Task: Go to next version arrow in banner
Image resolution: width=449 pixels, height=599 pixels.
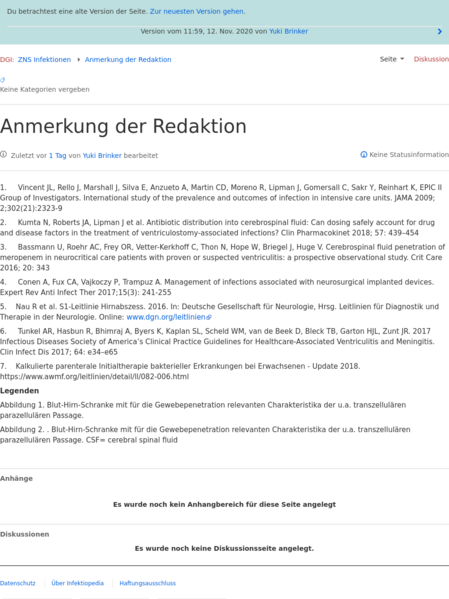Action: click(439, 31)
